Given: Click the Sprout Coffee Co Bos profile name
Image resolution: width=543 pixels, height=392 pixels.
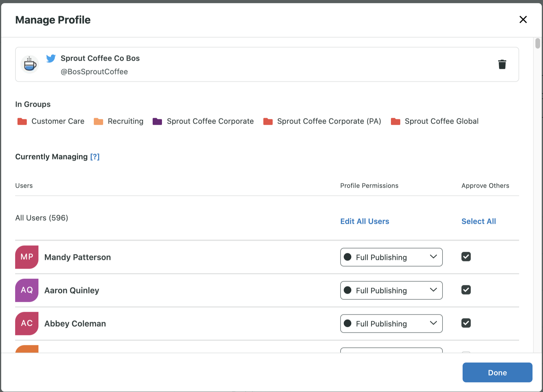Looking at the screenshot, I should pos(100,58).
